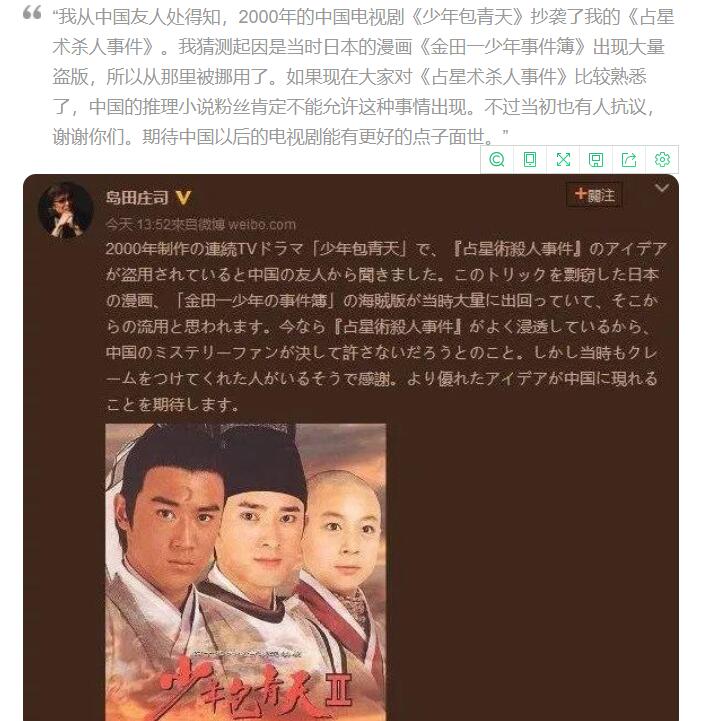Click the Chinese translated quote paragraph
The image size is (703, 721).
coord(363,77)
